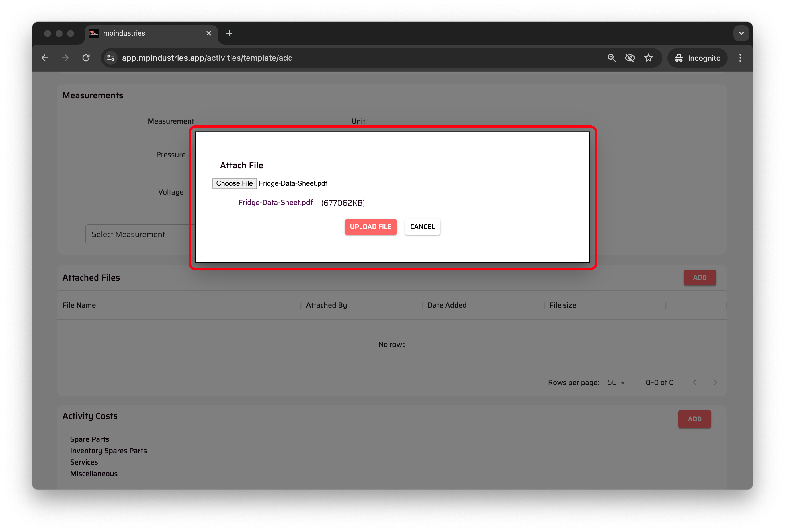Open the Fridge-Data-Sheet.pdf link
The image size is (785, 532).
pos(275,203)
